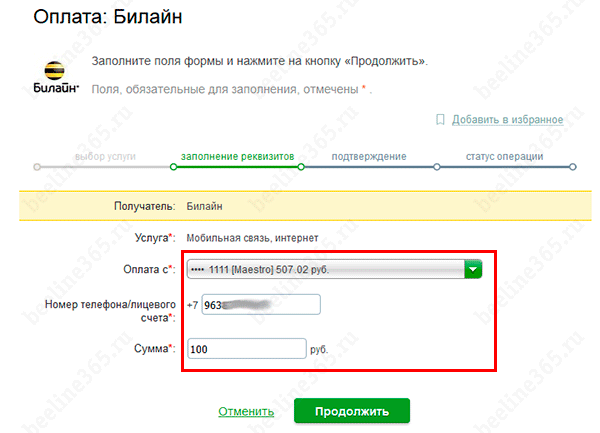This screenshot has width=600, height=433.
Task: Click the руб. currency label after amount
Action: coord(319,349)
